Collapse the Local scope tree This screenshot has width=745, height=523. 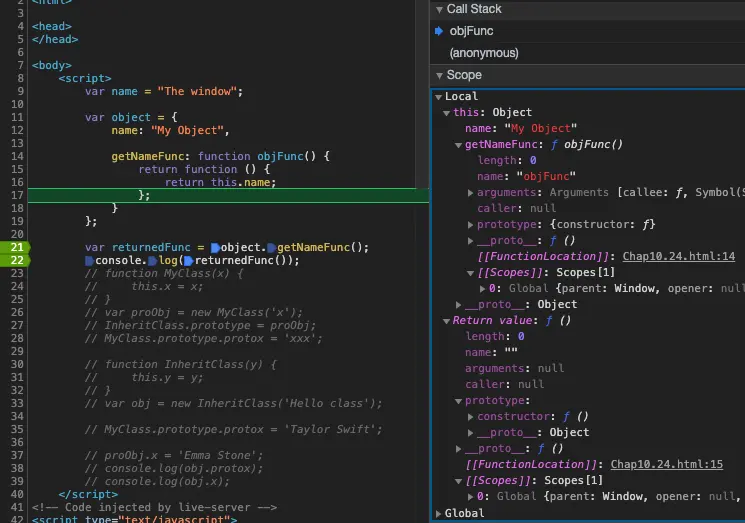[439, 97]
